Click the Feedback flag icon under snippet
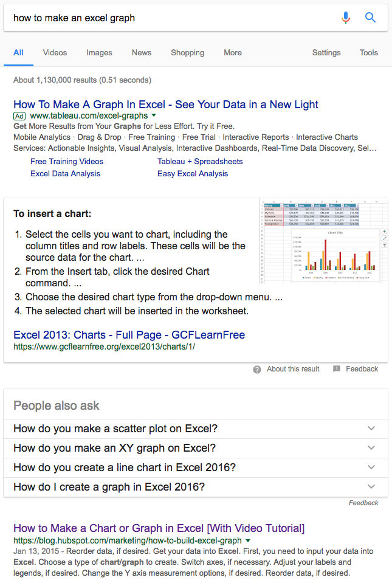 click(337, 369)
